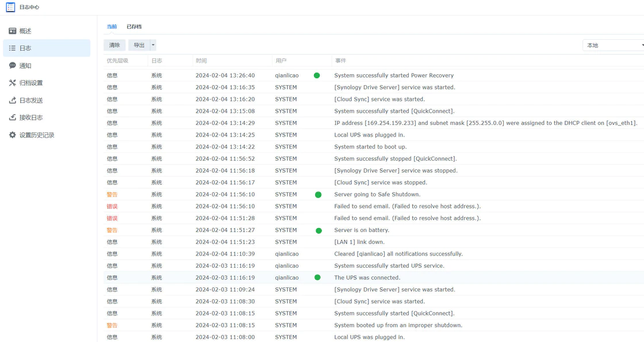Click the 日志 list icon in sidebar
This screenshot has width=644, height=342.
12,48
